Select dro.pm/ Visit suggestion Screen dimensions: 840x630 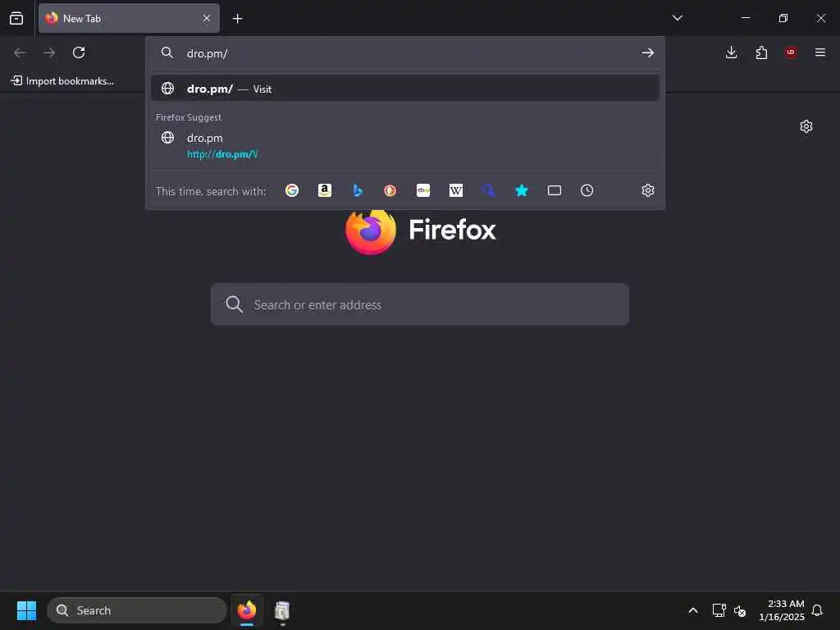click(x=405, y=89)
